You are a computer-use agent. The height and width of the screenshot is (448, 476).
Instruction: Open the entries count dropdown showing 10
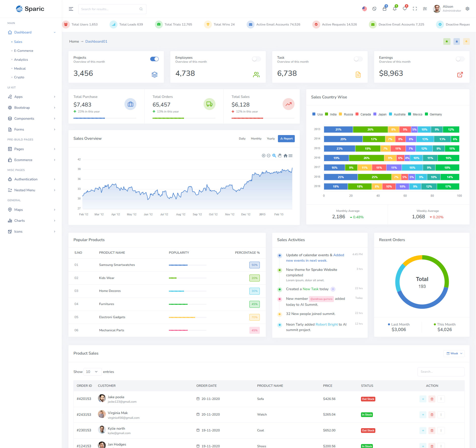point(92,372)
